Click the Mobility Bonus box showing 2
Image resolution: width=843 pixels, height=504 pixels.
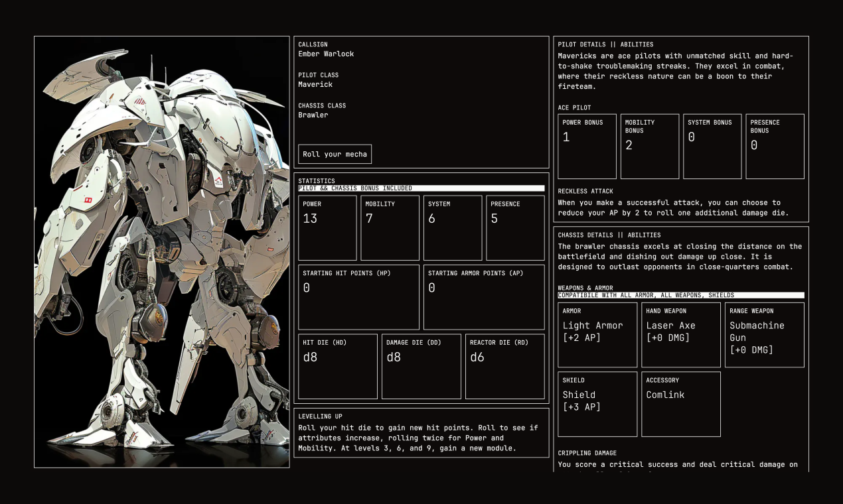[650, 147]
